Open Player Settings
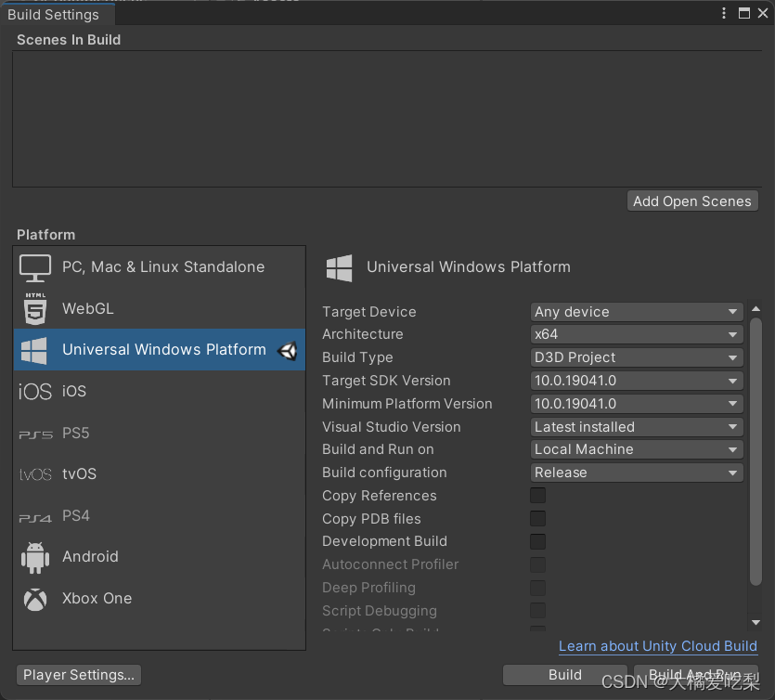 coord(79,675)
